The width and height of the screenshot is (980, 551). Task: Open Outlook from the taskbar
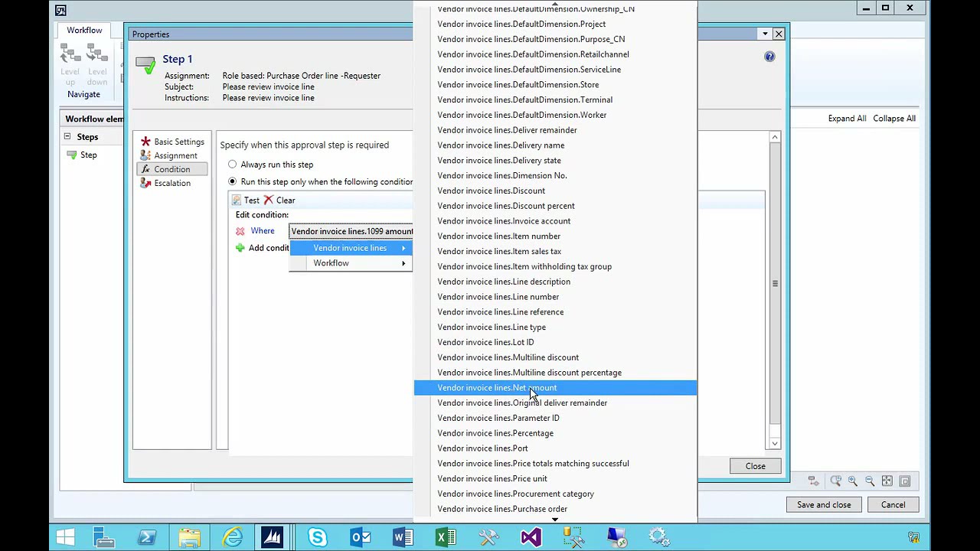pyautogui.click(x=360, y=537)
